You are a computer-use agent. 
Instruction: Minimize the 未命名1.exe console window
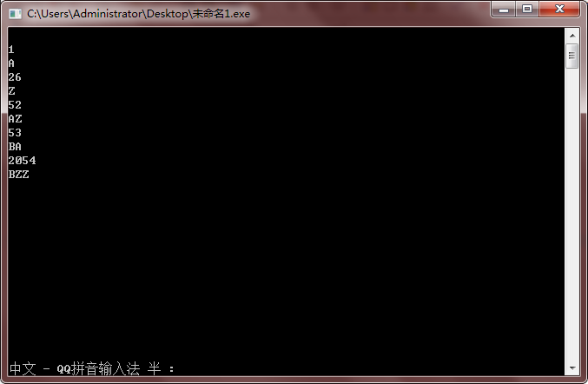point(504,9)
